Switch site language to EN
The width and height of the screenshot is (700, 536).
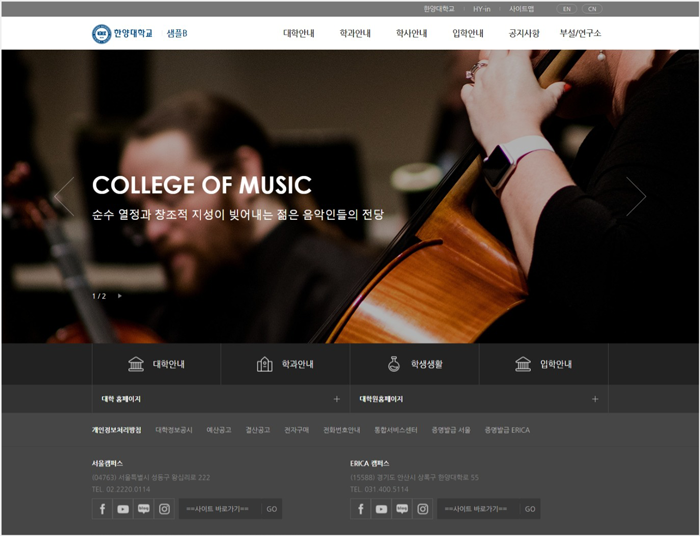[x=566, y=9]
